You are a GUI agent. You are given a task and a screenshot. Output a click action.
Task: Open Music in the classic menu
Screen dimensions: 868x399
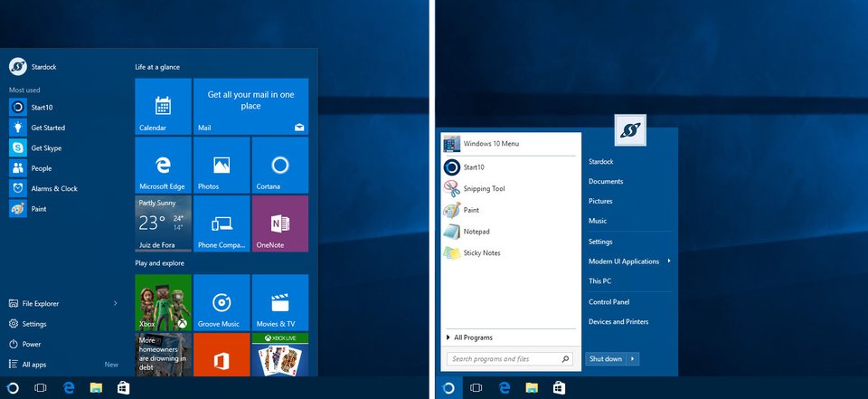click(598, 221)
